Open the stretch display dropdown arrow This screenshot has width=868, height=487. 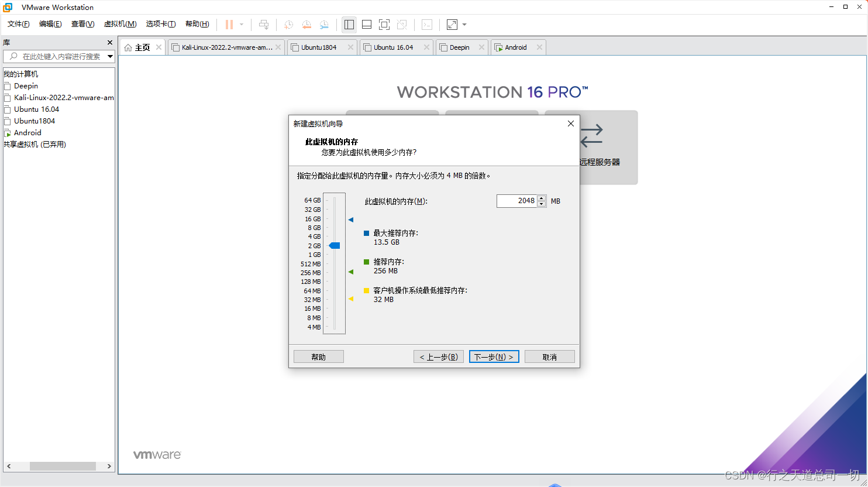pos(464,25)
